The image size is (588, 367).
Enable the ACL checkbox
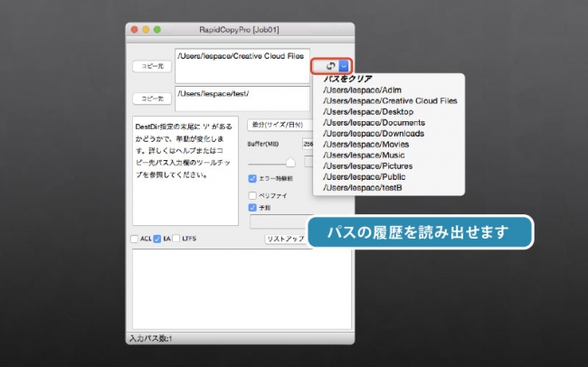[x=134, y=239]
